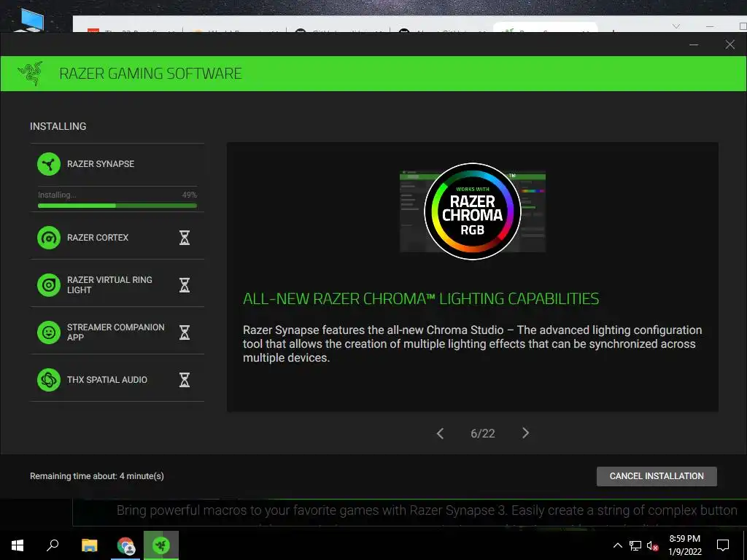Select the Razer Synapse icon

point(49,164)
